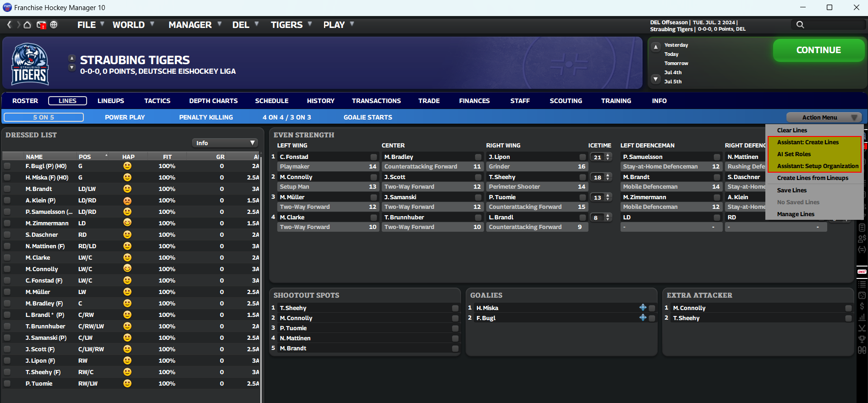Choose AI Set Roles menu entry
This screenshot has width=868, height=403.
794,154
